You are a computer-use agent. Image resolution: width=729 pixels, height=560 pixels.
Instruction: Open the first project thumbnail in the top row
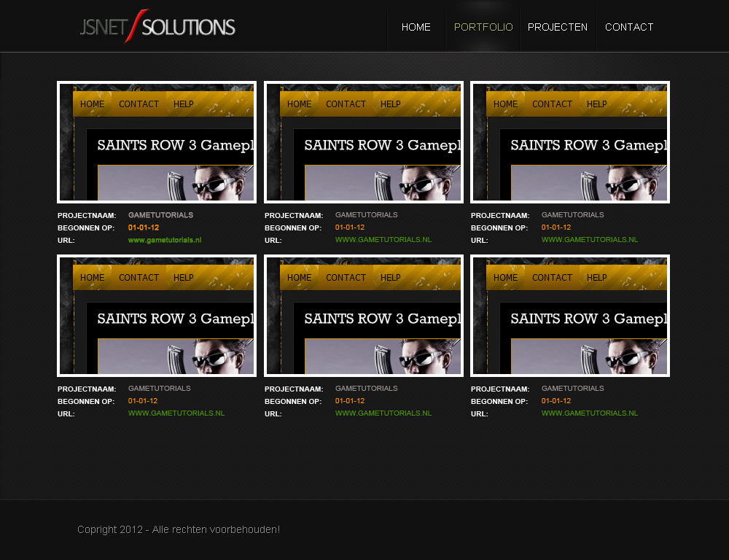(157, 142)
